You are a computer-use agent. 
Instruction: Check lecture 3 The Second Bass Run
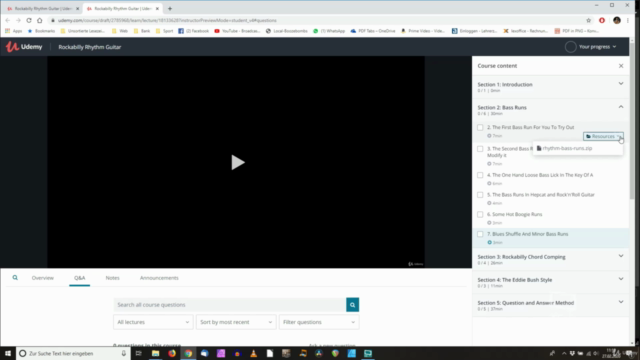point(480,149)
